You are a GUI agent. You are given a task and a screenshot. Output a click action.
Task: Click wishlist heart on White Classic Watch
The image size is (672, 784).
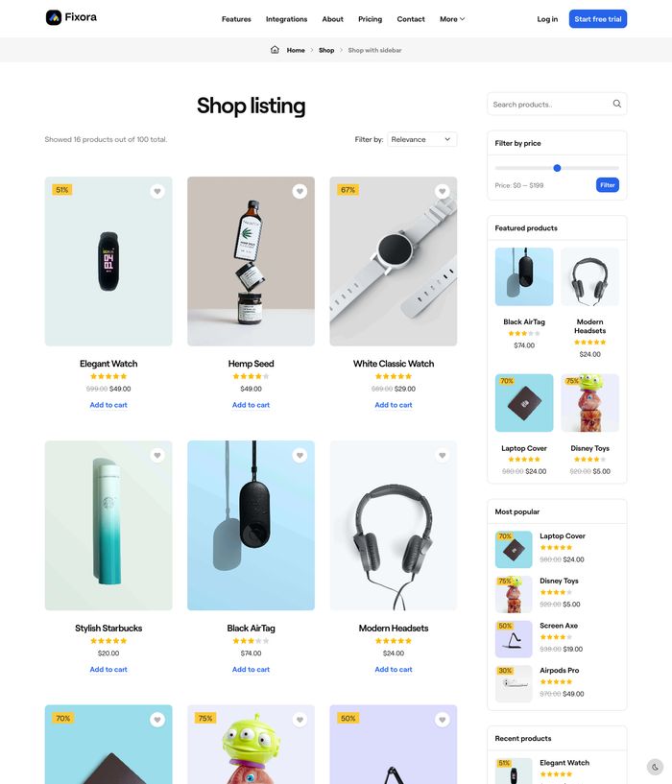[x=442, y=191]
